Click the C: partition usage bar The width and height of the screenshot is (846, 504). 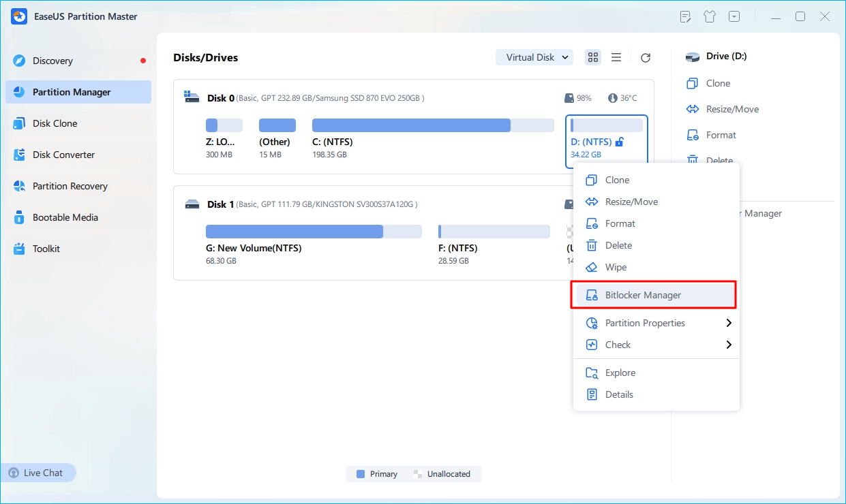coord(433,125)
